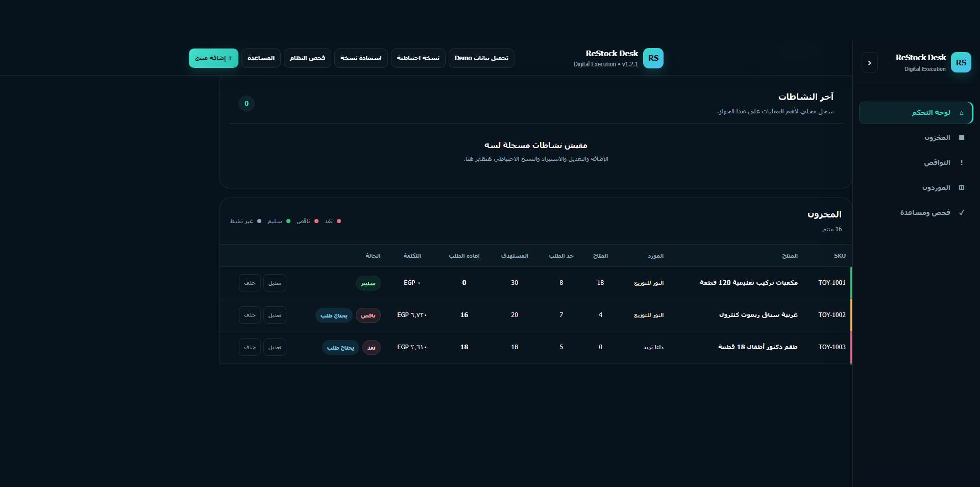Click the RS logo in the top header
Image resolution: width=980 pixels, height=487 pixels.
[x=653, y=58]
